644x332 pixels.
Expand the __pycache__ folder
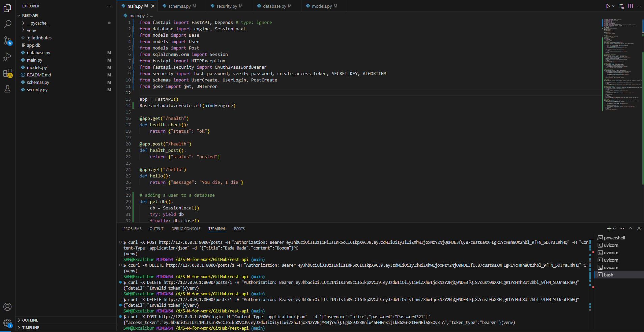pyautogui.click(x=38, y=23)
